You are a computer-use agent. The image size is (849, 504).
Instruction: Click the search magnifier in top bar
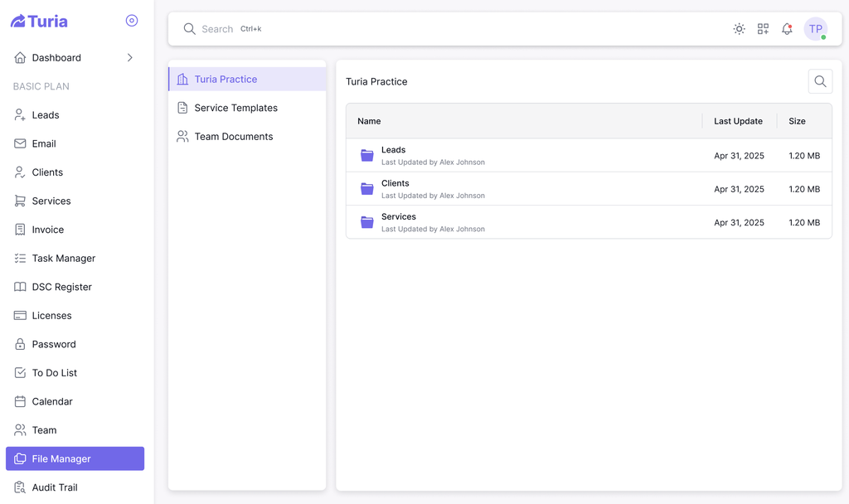point(189,29)
